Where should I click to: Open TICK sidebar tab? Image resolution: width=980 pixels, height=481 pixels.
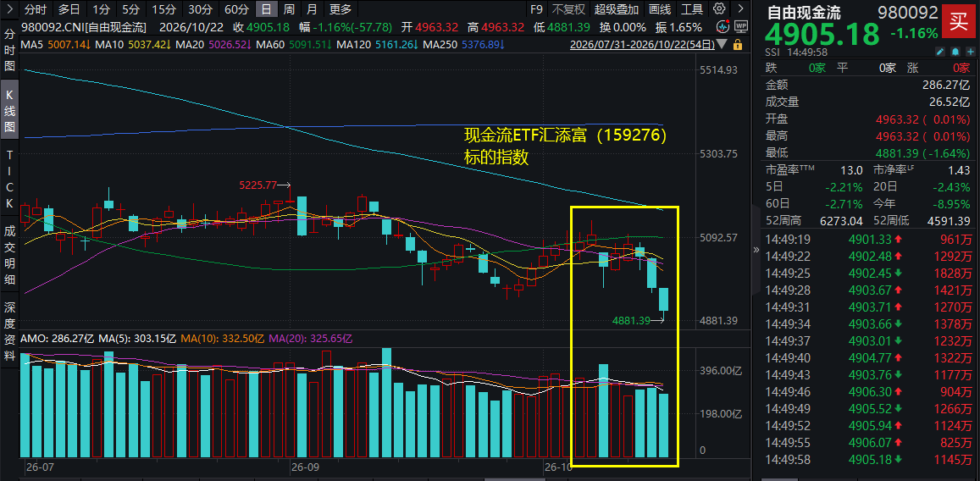[x=9, y=180]
